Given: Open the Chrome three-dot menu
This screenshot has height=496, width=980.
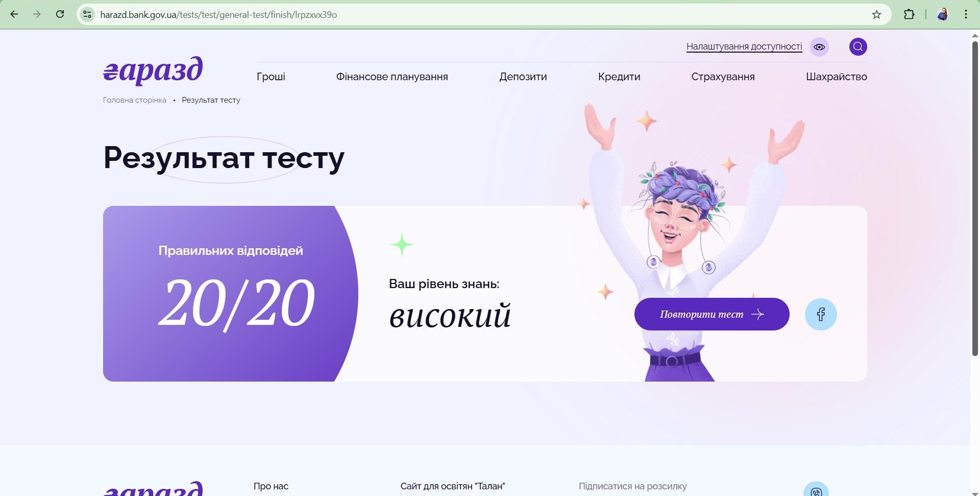Looking at the screenshot, I should click(966, 14).
